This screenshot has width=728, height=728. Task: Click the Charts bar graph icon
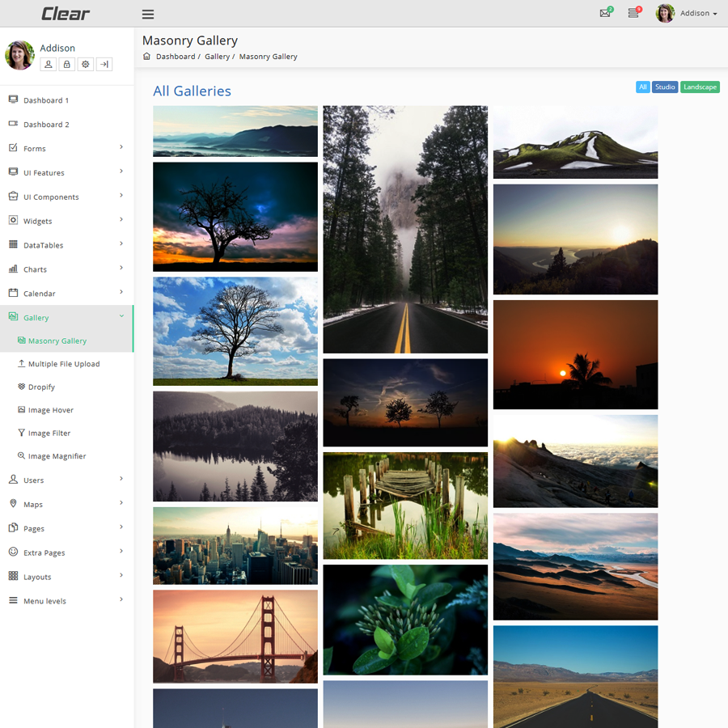pos(13,269)
